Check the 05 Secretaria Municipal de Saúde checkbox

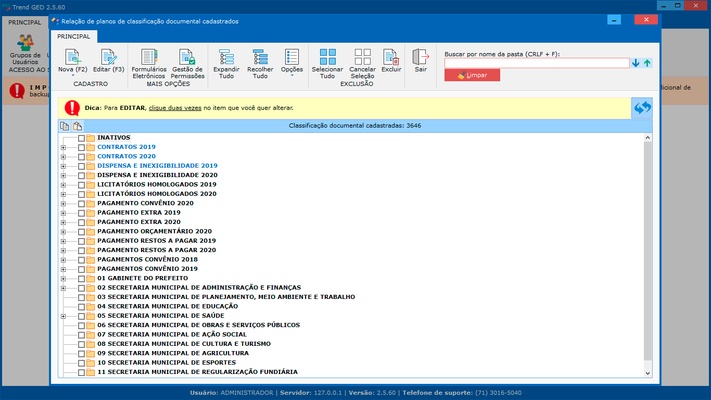point(81,316)
